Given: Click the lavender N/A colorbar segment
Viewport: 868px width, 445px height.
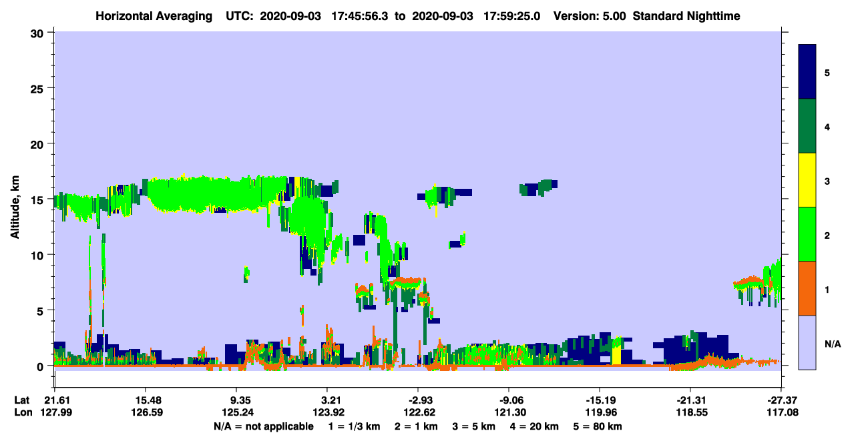Looking at the screenshot, I should [x=807, y=342].
